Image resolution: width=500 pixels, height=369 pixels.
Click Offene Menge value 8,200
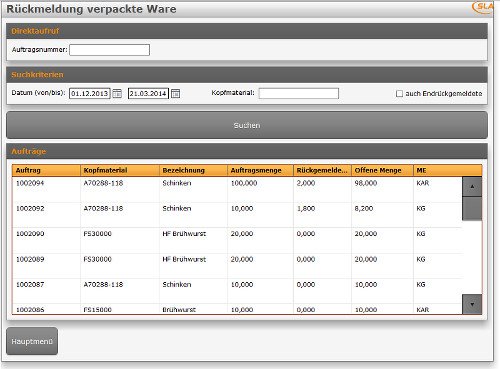point(364,208)
